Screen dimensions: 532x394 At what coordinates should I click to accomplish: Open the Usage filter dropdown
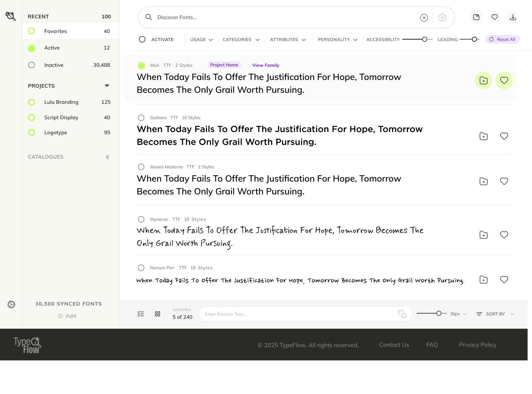[201, 40]
